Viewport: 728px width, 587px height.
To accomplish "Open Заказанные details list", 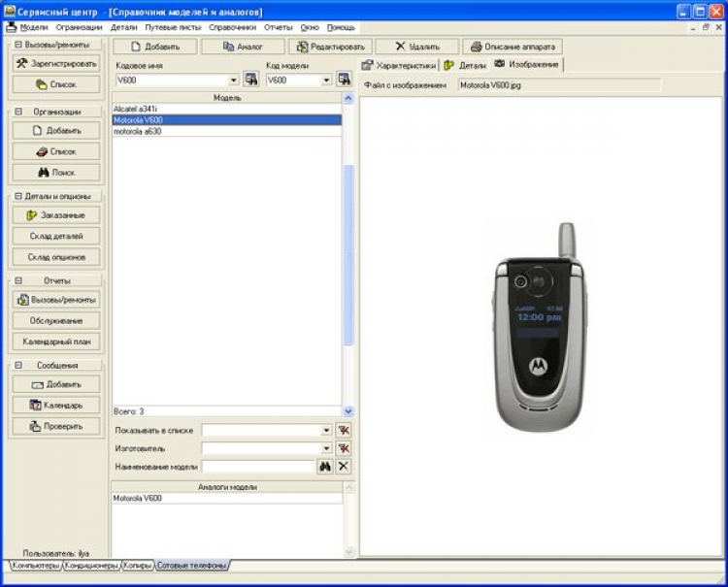I will click(x=56, y=215).
